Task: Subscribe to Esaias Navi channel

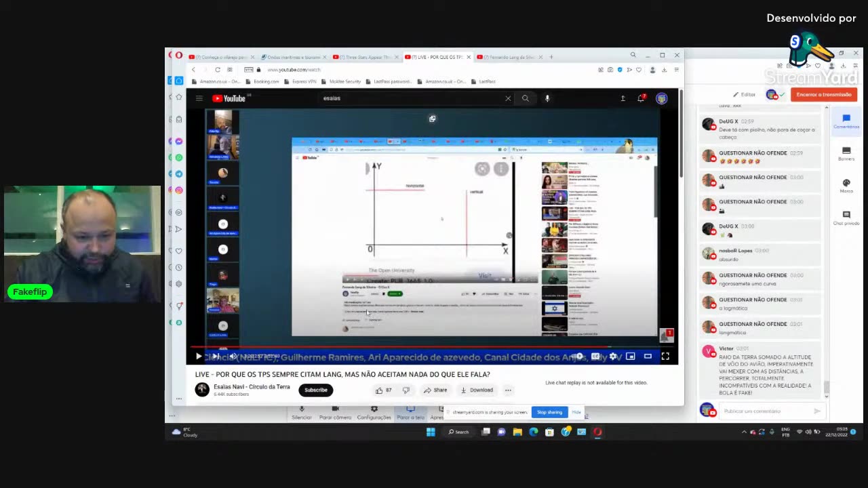Action: point(315,390)
